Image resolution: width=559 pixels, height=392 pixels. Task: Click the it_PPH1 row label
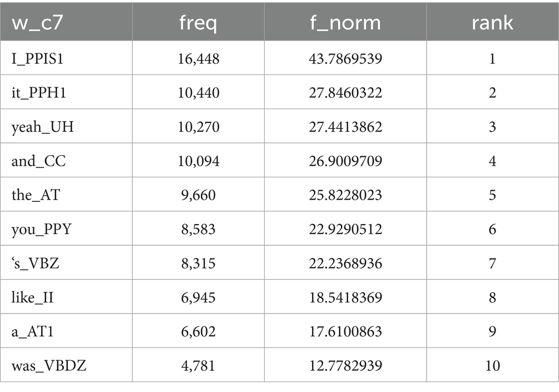click(39, 93)
